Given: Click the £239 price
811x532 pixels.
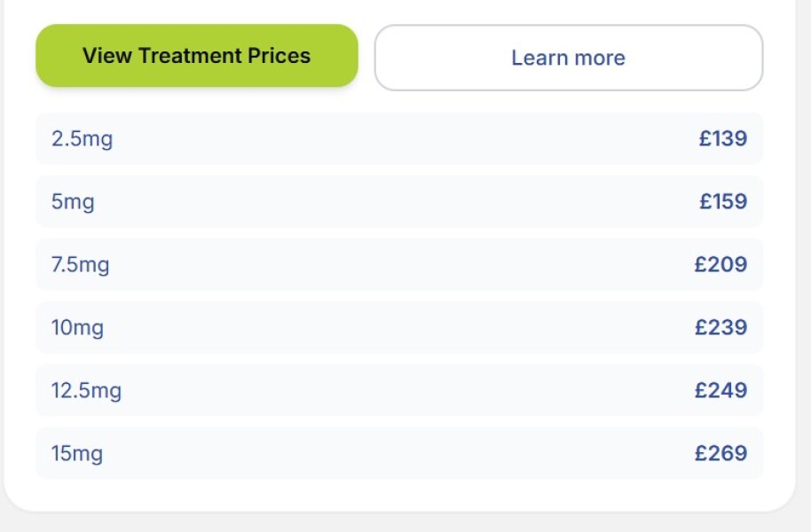Looking at the screenshot, I should pyautogui.click(x=720, y=327).
